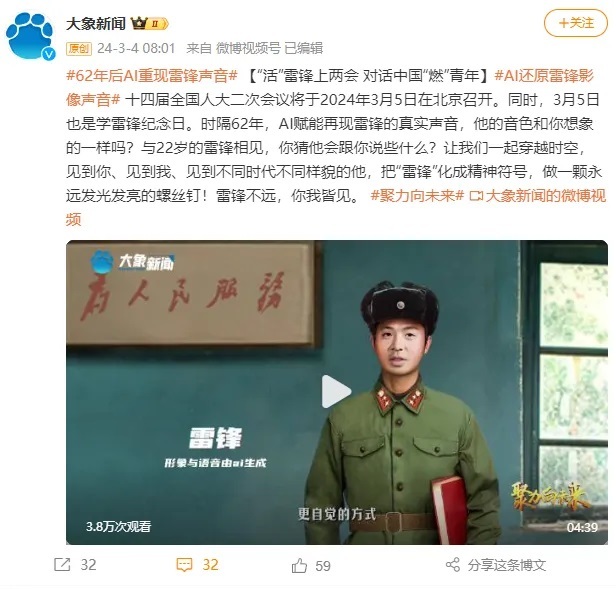The width and height of the screenshot is (616, 589).
Task: Open the 微博视频号 source link
Action: (248, 48)
